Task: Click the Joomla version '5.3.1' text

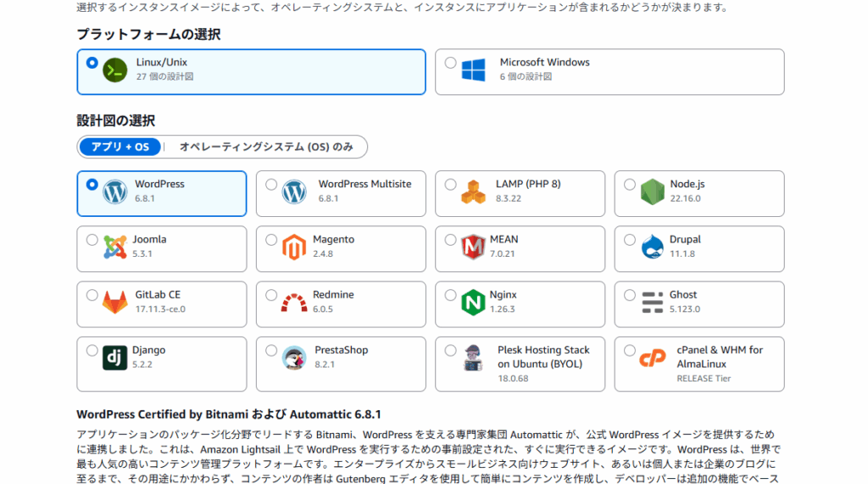Action: pos(142,253)
